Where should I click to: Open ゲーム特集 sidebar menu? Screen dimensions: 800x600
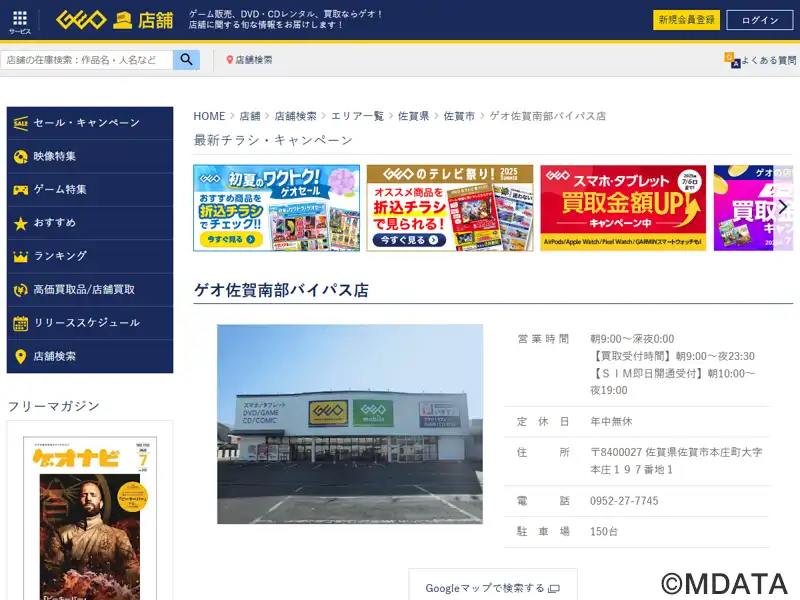point(90,190)
